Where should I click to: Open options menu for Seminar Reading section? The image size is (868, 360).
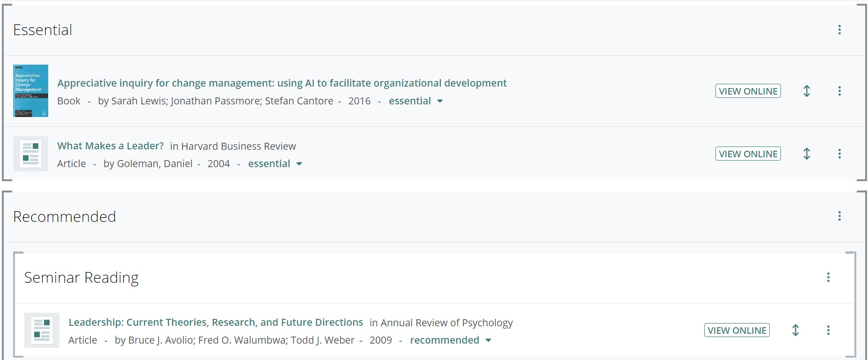(x=828, y=277)
